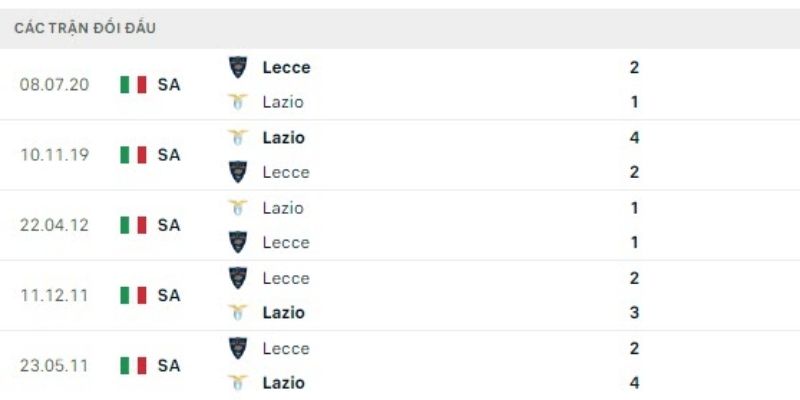Click Lecce crest in the 11.12.11 match
This screenshot has width=800, height=400.
[238, 278]
